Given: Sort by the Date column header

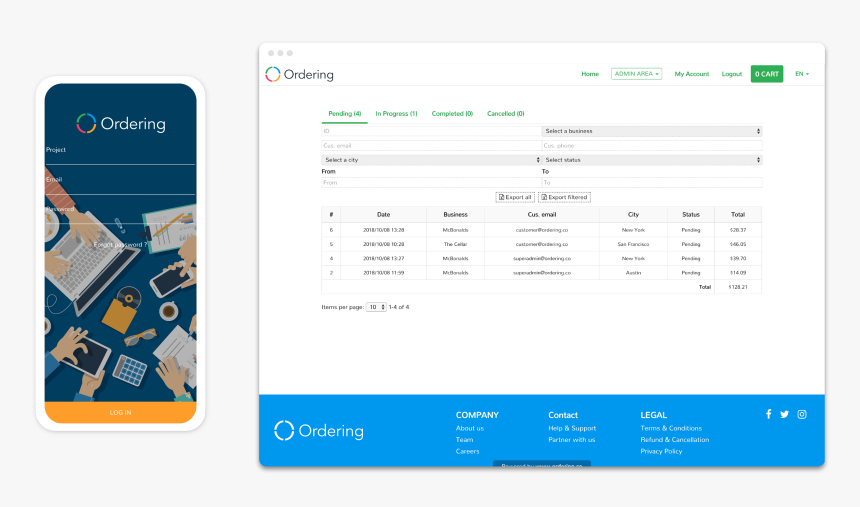Looking at the screenshot, I should [x=383, y=215].
